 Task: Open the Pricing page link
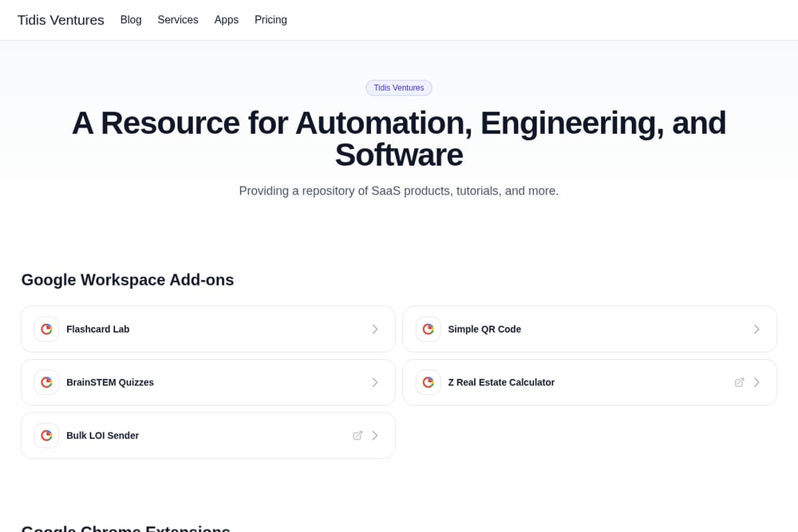271,20
